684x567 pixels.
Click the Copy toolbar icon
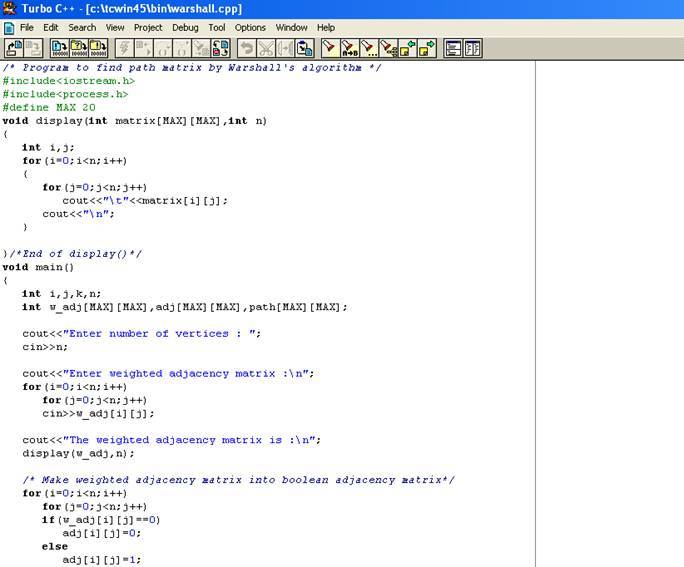coord(285,48)
